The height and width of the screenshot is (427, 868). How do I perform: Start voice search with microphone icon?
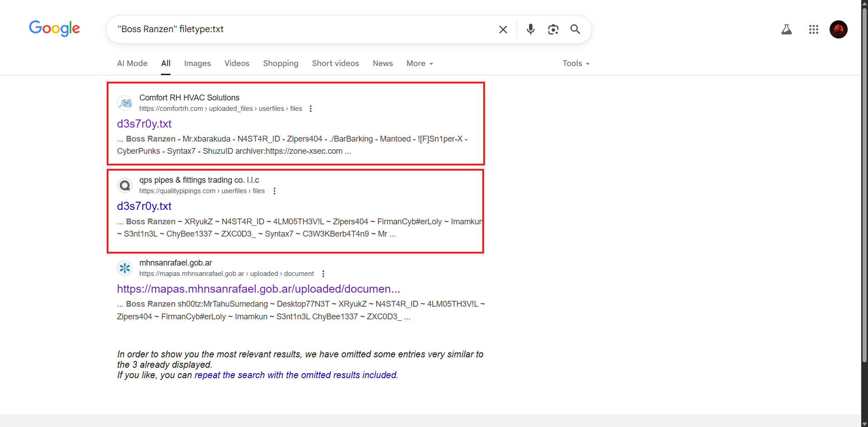pos(531,29)
